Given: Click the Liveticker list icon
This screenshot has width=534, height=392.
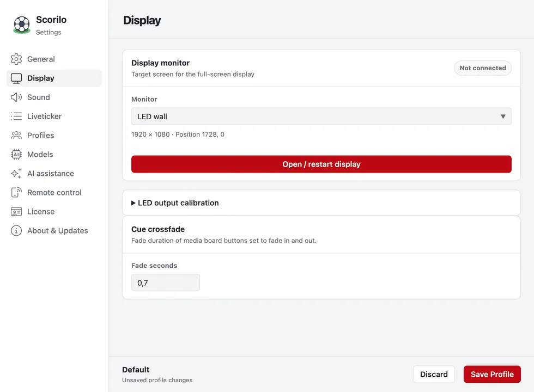Looking at the screenshot, I should [x=16, y=117].
